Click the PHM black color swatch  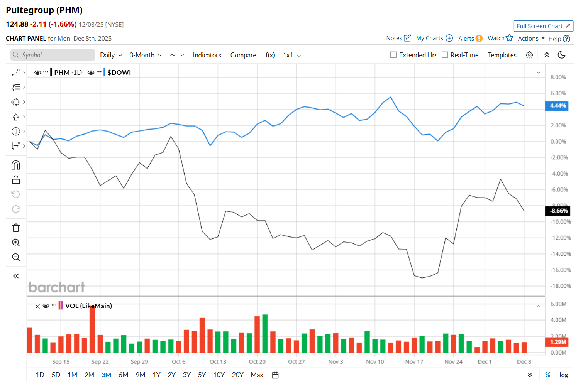(x=51, y=72)
